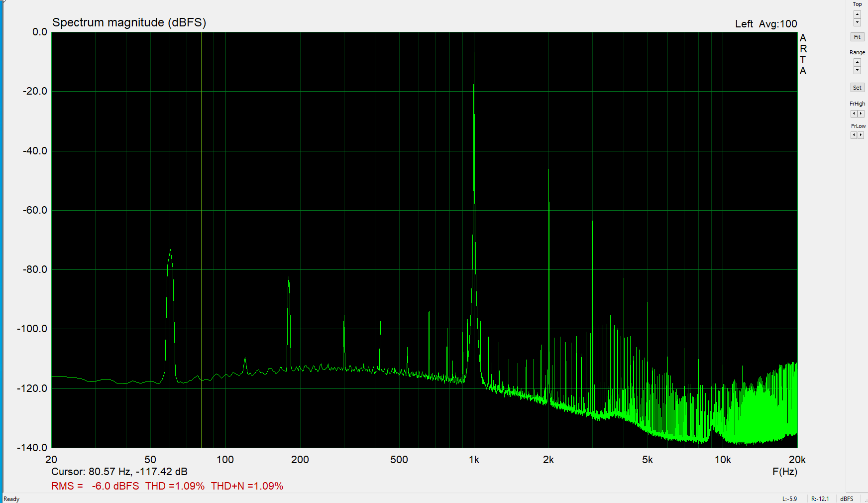Increase Top with its up arrow
This screenshot has height=503, width=868.
pyautogui.click(x=857, y=14)
